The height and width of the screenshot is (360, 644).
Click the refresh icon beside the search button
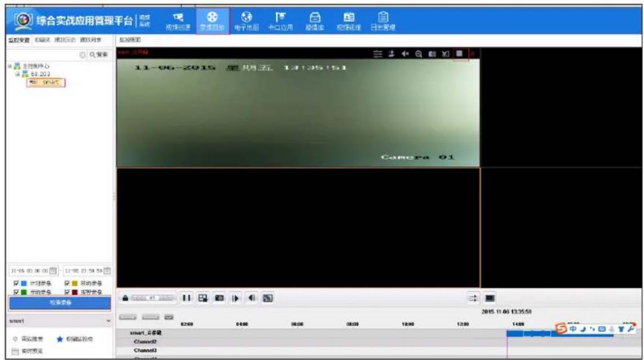pyautogui.click(x=83, y=55)
